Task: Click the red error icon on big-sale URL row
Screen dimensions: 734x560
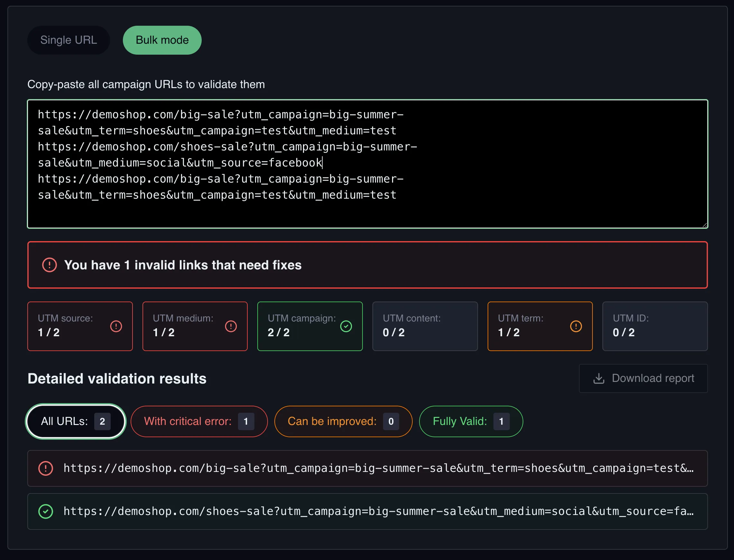Action: pos(46,468)
